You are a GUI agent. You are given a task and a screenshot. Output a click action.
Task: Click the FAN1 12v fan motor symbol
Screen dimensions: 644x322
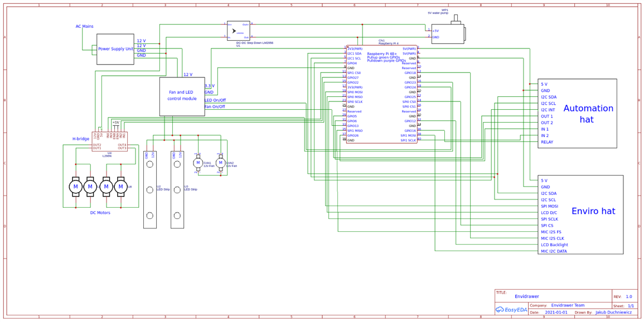[x=197, y=163]
